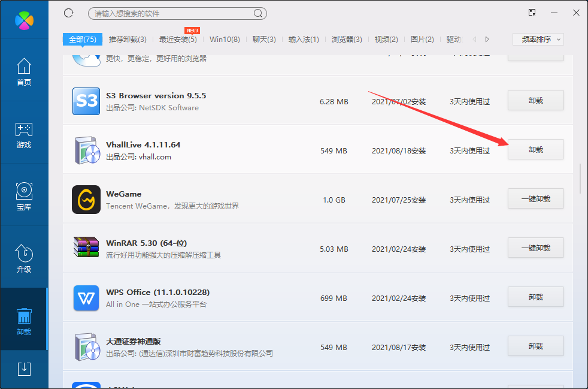Select the VhallLive 4.1.11.64 title
The width and height of the screenshot is (588, 389).
143,145
